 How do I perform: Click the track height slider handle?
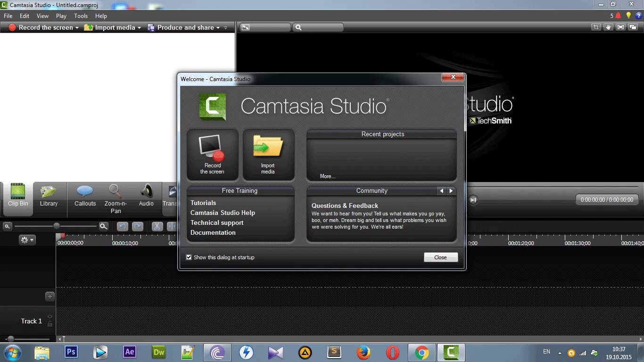click(11, 339)
